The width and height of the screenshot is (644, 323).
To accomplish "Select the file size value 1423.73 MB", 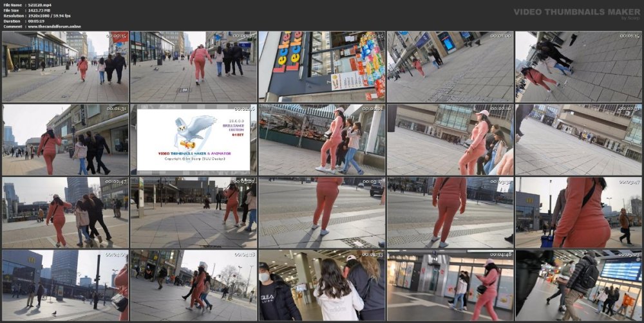I will 39,10.
